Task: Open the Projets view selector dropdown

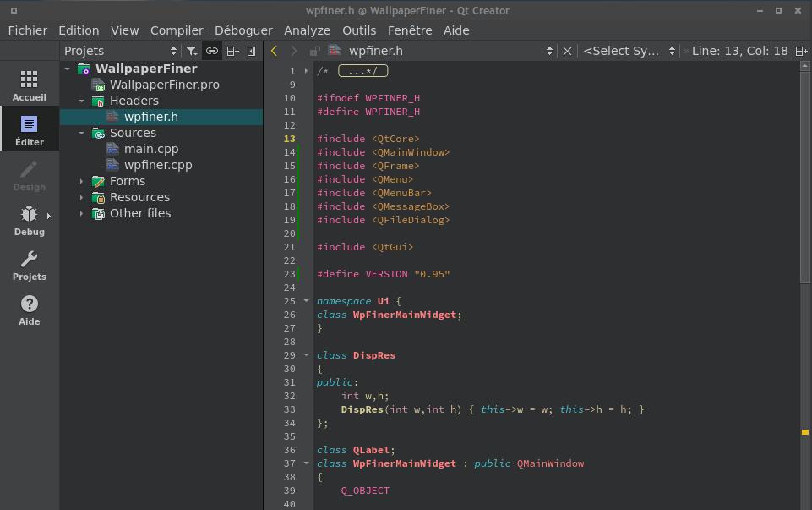Action: coord(120,51)
